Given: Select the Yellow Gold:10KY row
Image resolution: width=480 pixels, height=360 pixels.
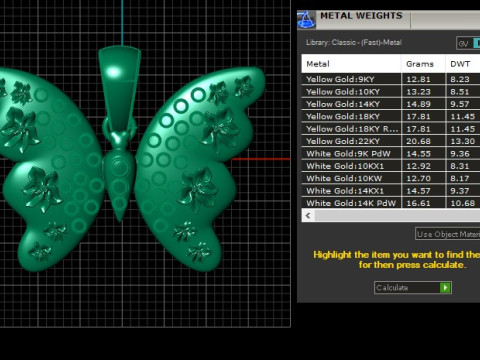Looking at the screenshot, I should [x=391, y=91].
